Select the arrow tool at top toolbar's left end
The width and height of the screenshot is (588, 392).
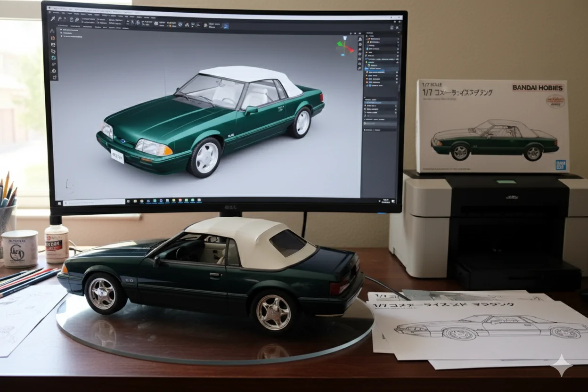(53, 19)
